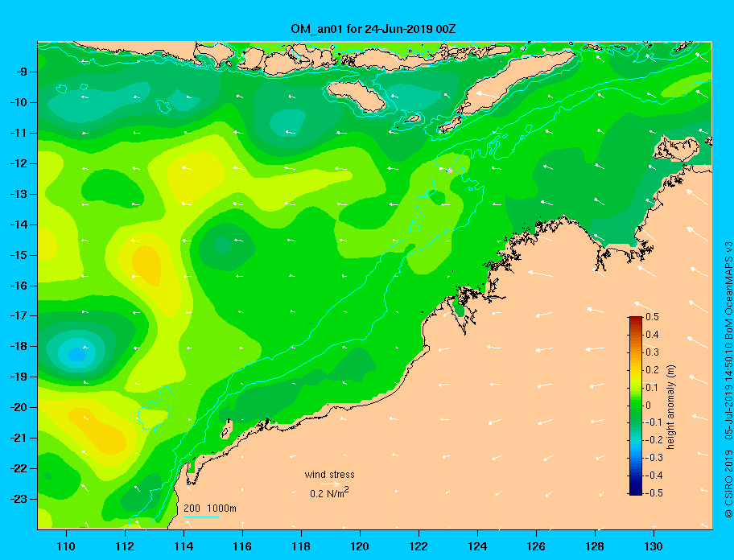734x560 pixels.
Task: Click the 0.4 value on the colorbar
Action: (x=653, y=335)
